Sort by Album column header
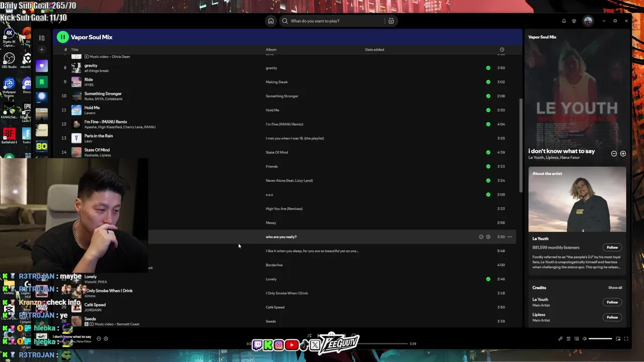Viewport: 644px width, 362px height. point(271,50)
